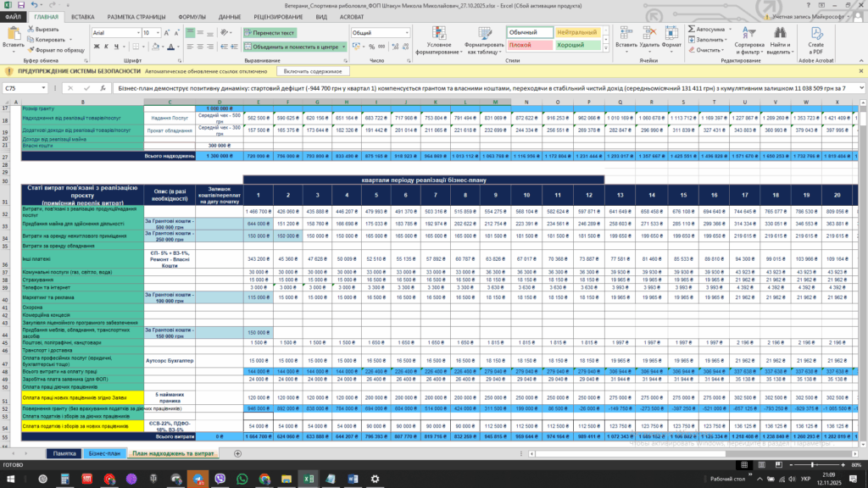This screenshot has width=868, height=488.
Task: Open the number format Общий dropdown
Action: point(405,32)
